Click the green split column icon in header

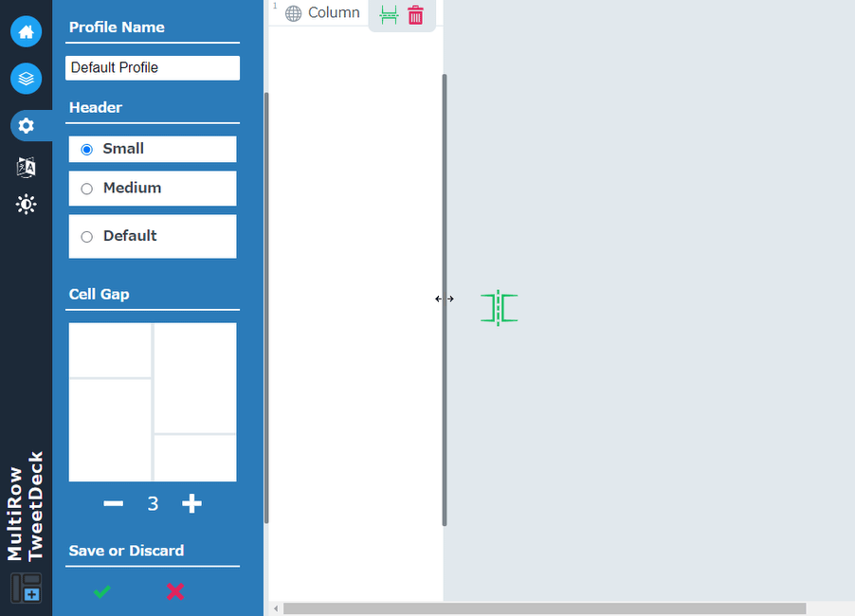tap(389, 15)
